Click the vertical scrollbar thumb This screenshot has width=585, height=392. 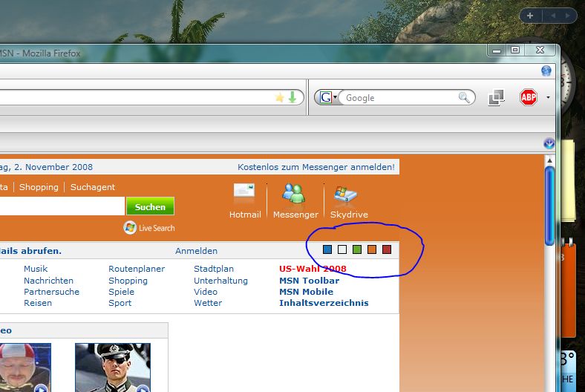(549, 206)
